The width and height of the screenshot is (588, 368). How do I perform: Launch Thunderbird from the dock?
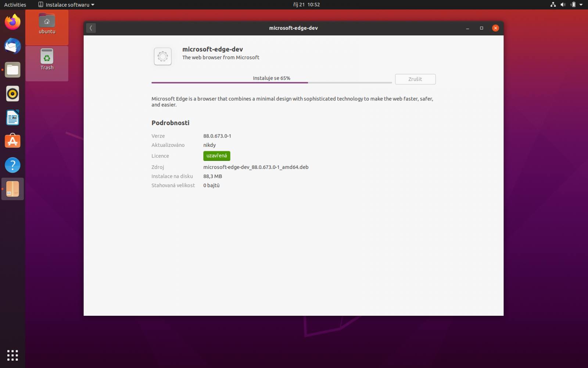pyautogui.click(x=12, y=46)
